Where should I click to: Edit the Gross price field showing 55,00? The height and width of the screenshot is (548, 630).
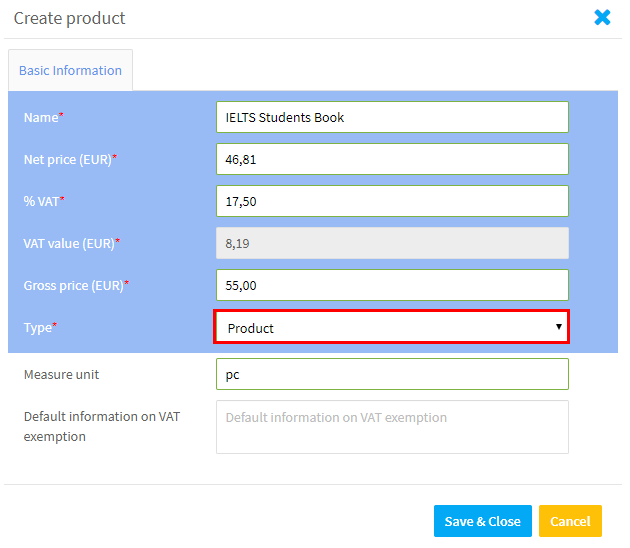(392, 285)
